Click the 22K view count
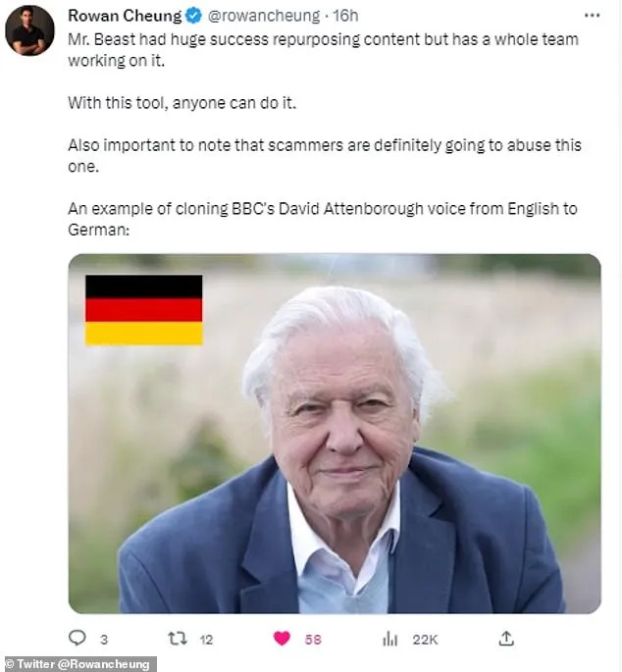This screenshot has height=672, width=622. pos(425,640)
